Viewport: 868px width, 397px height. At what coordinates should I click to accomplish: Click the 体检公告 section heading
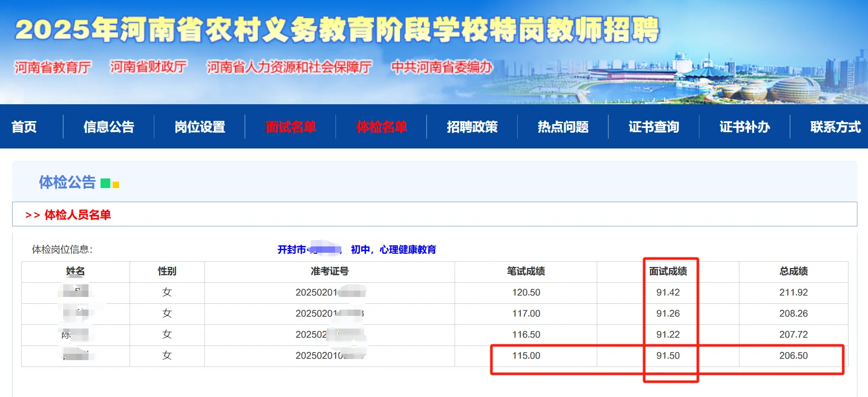[x=67, y=182]
